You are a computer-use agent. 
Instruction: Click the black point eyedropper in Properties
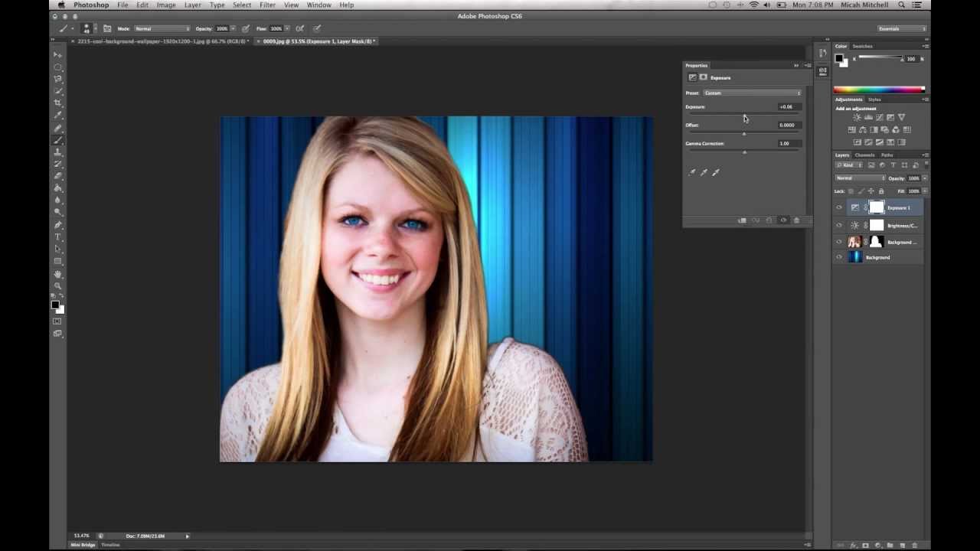pyautogui.click(x=692, y=172)
